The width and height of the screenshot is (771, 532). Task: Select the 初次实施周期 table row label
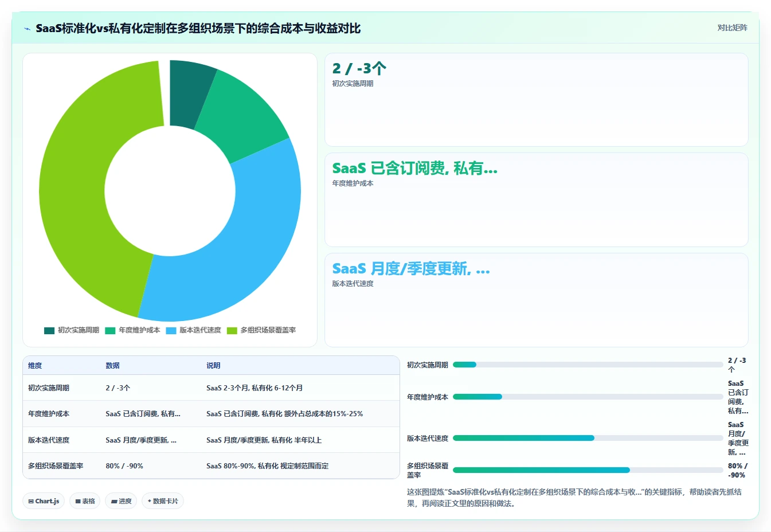click(x=49, y=388)
